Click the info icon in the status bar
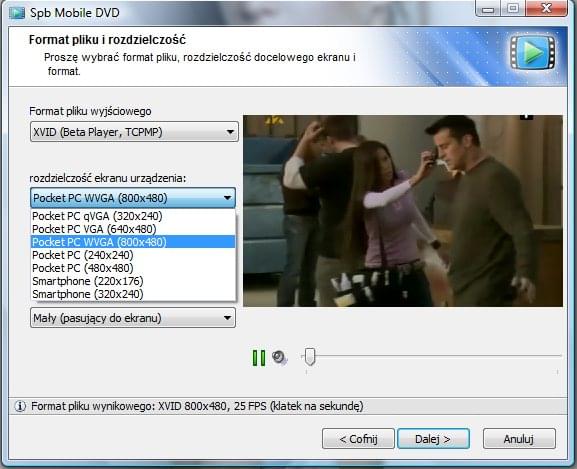Image resolution: width=577 pixels, height=469 pixels. (20, 406)
